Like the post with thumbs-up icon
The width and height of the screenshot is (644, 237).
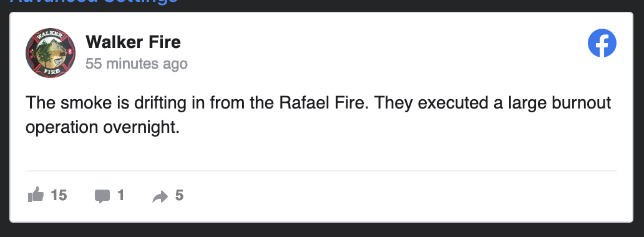(x=36, y=195)
